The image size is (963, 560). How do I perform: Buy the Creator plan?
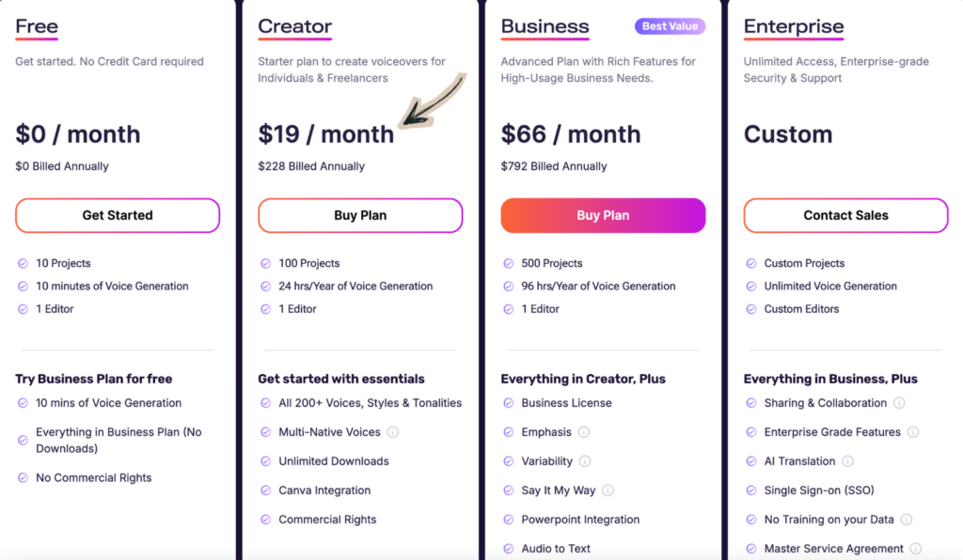360,215
